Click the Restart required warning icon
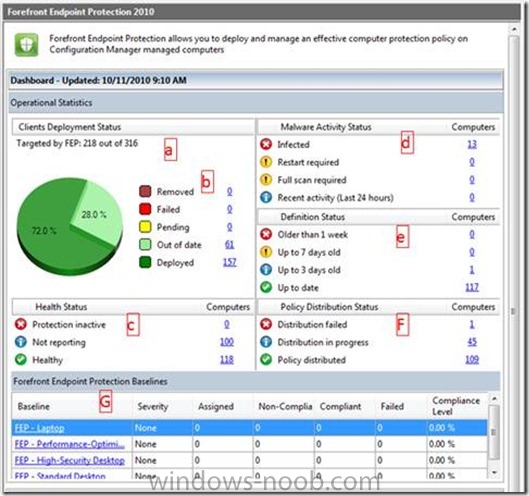 (x=266, y=162)
